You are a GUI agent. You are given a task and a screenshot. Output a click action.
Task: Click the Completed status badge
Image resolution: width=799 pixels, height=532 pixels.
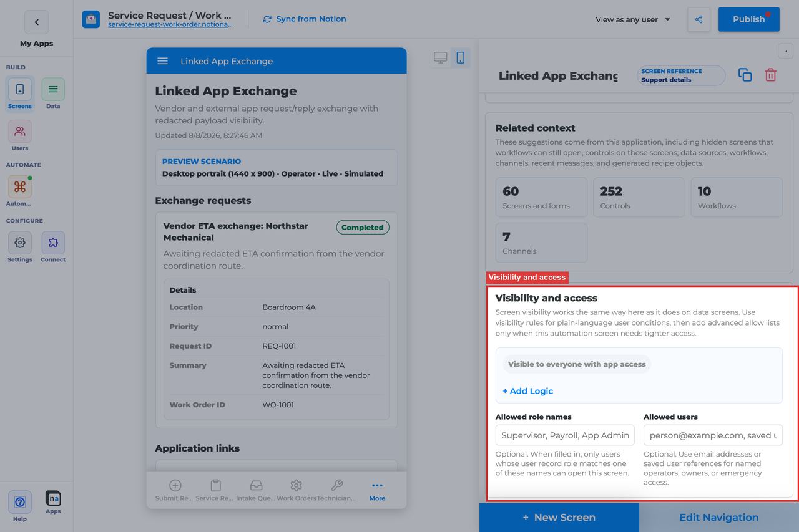pyautogui.click(x=363, y=227)
